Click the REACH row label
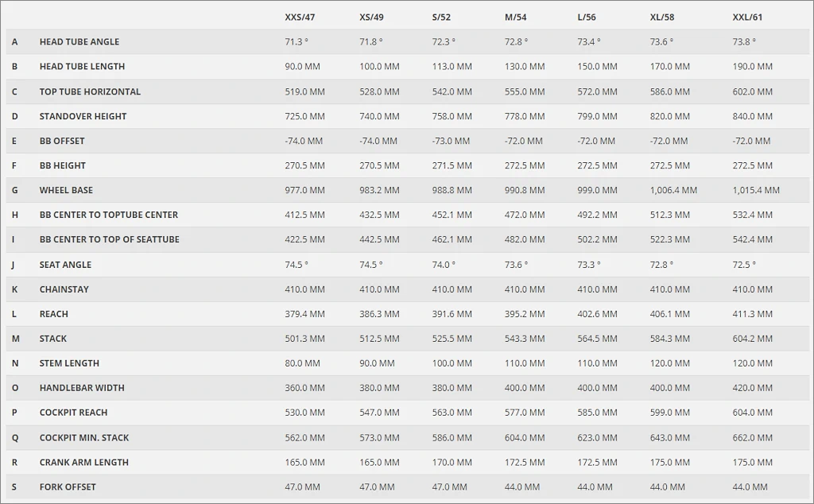The height and width of the screenshot is (504, 814). pos(54,314)
